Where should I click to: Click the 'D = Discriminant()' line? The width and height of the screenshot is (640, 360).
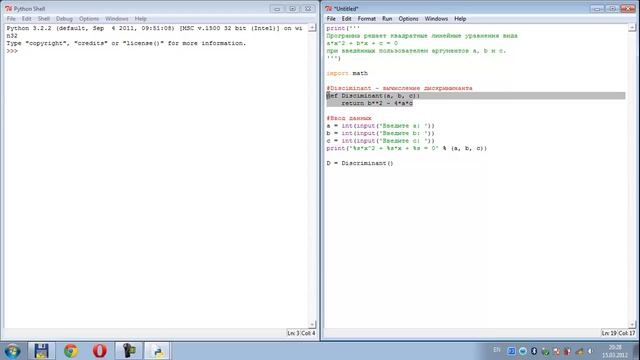[360, 163]
